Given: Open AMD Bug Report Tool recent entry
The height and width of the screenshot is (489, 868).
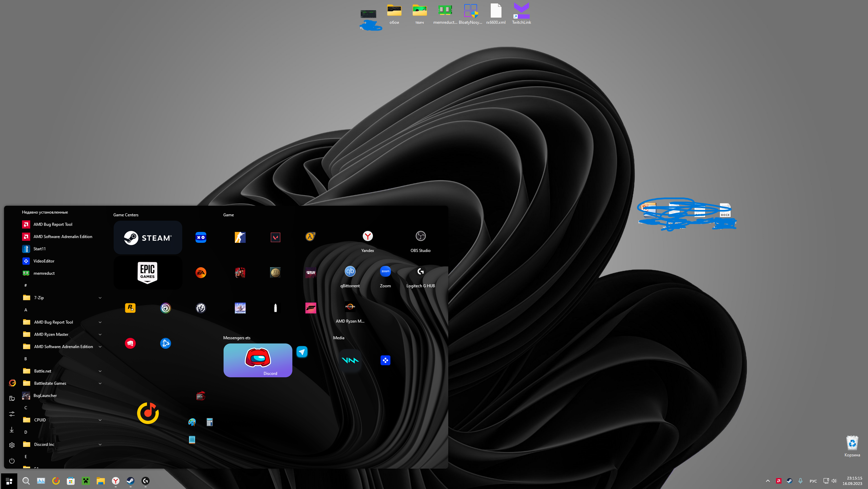Looking at the screenshot, I should coord(53,224).
